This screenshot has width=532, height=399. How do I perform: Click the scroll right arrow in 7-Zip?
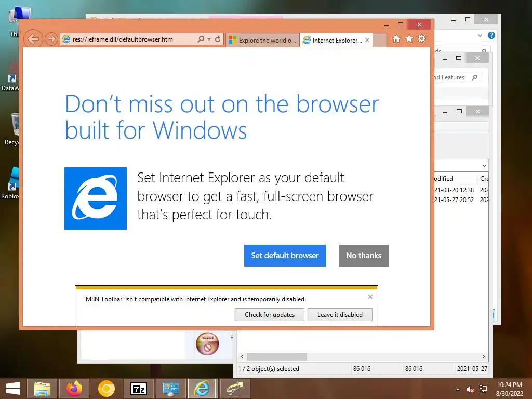484,356
